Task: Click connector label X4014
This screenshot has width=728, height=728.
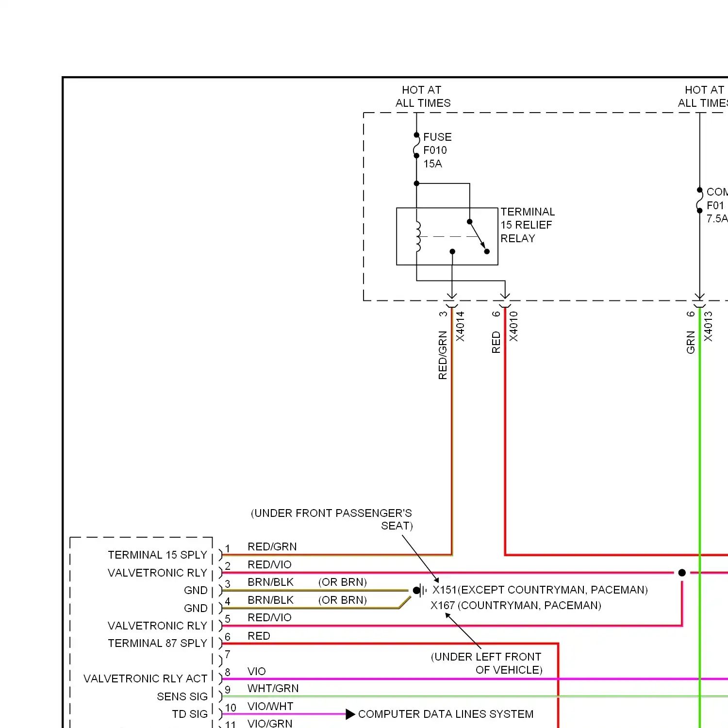Action: [x=460, y=326]
